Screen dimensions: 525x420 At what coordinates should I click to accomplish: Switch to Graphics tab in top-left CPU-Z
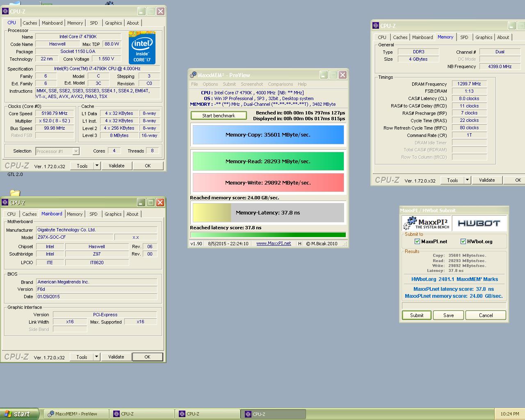tap(114, 23)
